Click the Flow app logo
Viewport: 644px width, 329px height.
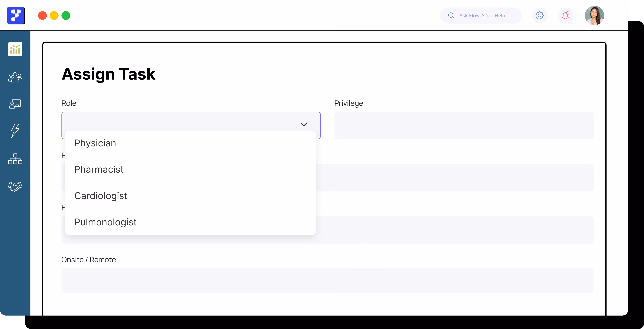(x=16, y=15)
